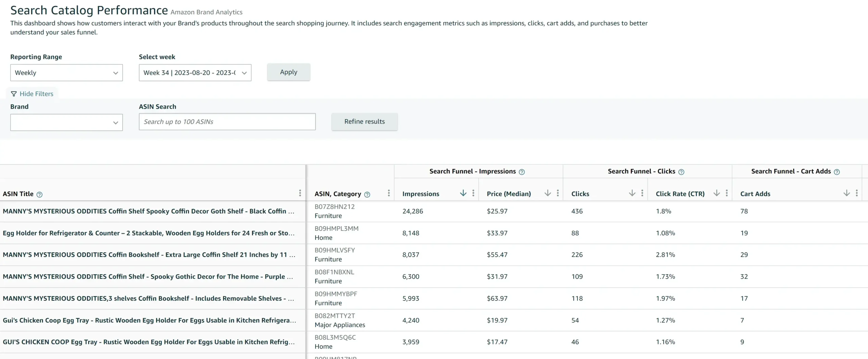Open help for Search Funnel - Clicks

[x=682, y=172]
